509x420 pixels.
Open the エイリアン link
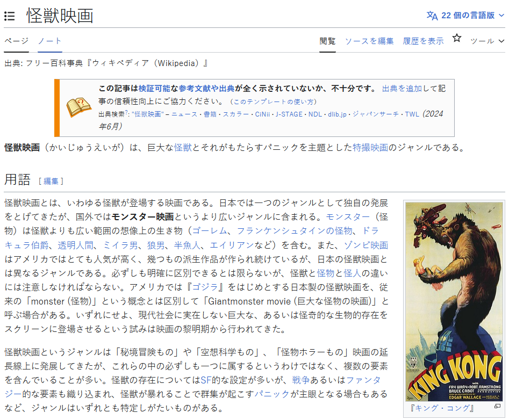232,245
